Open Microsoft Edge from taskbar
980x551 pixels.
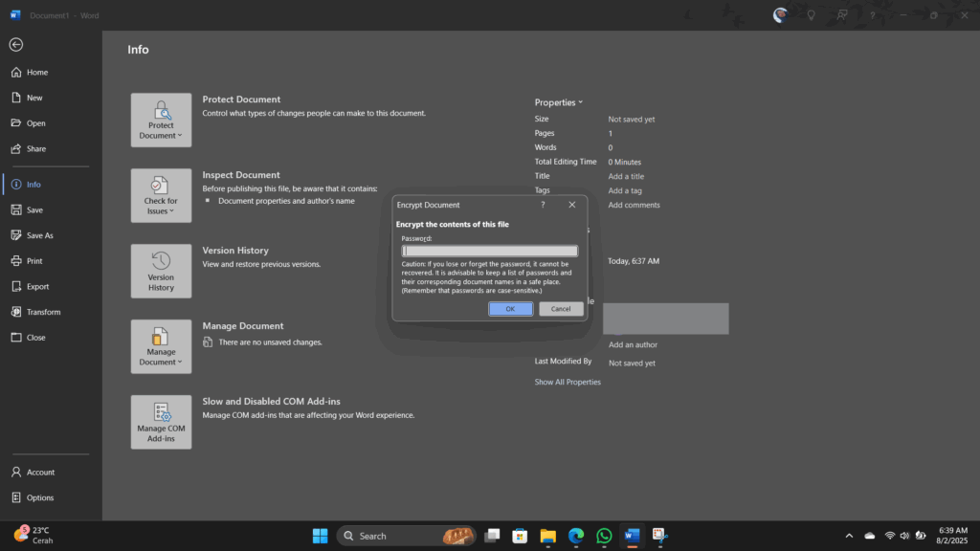click(576, 536)
